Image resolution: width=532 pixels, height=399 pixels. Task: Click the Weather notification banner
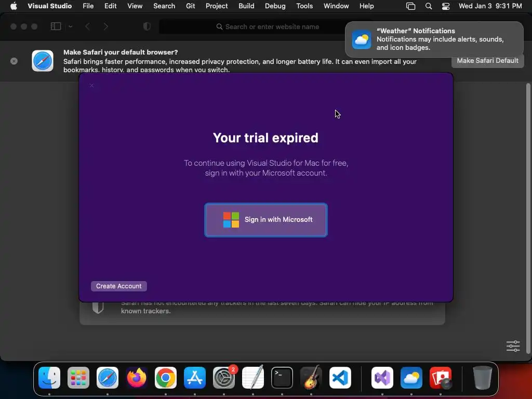(434, 39)
